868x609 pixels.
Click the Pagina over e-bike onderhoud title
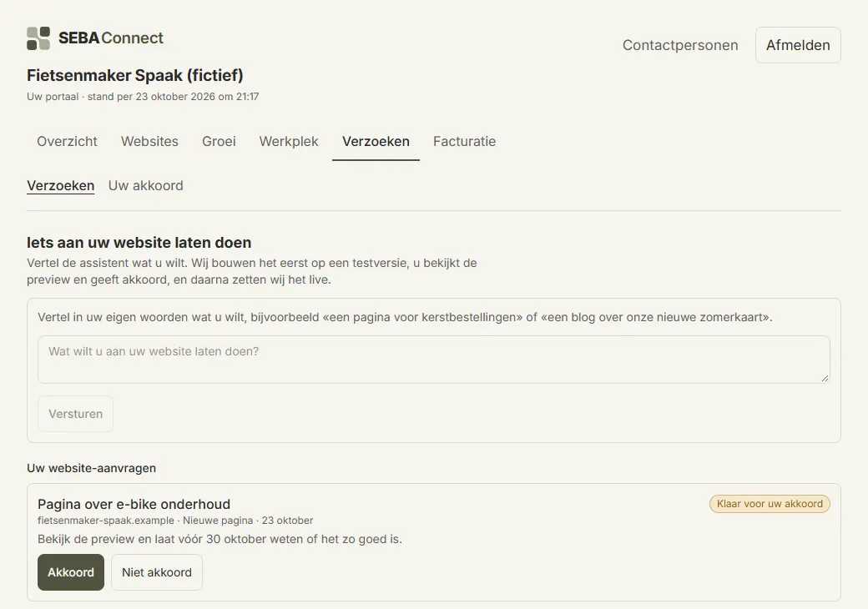134,505
